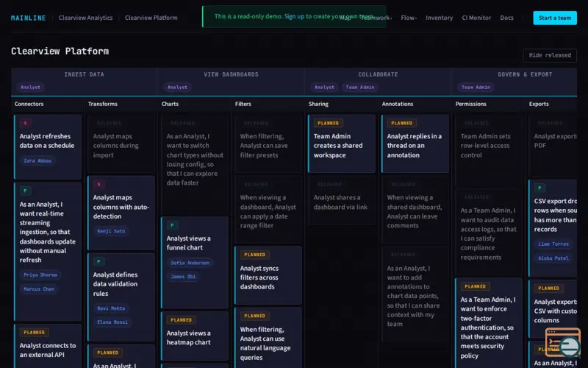Click the INGEST DATA section heading
Viewport: 588px width, 368px height.
coord(84,74)
